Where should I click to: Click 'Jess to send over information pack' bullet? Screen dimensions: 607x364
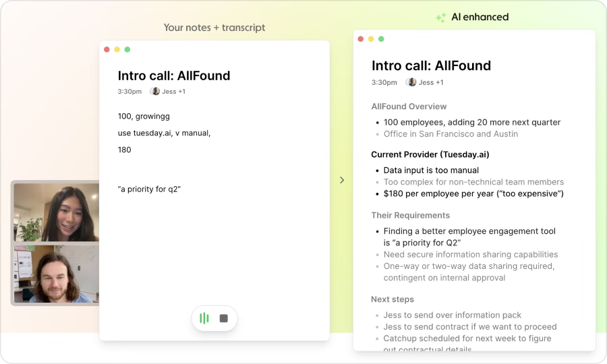pyautogui.click(x=452, y=315)
